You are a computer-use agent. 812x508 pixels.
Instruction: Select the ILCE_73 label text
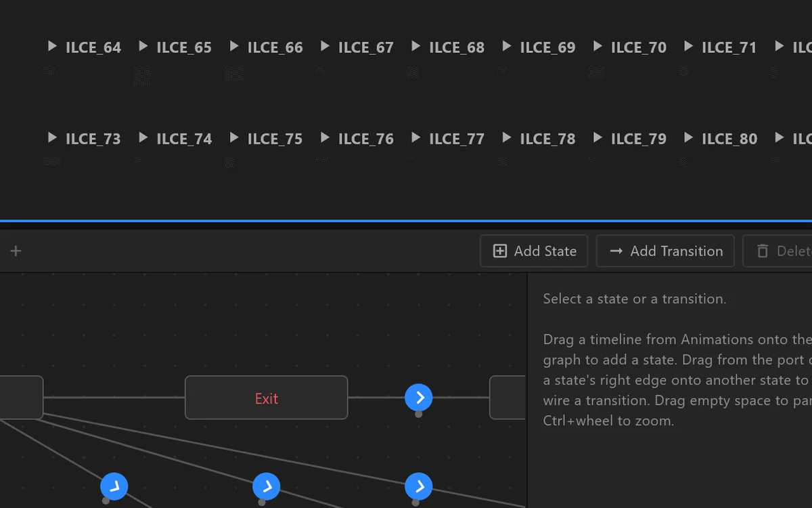pyautogui.click(x=93, y=139)
